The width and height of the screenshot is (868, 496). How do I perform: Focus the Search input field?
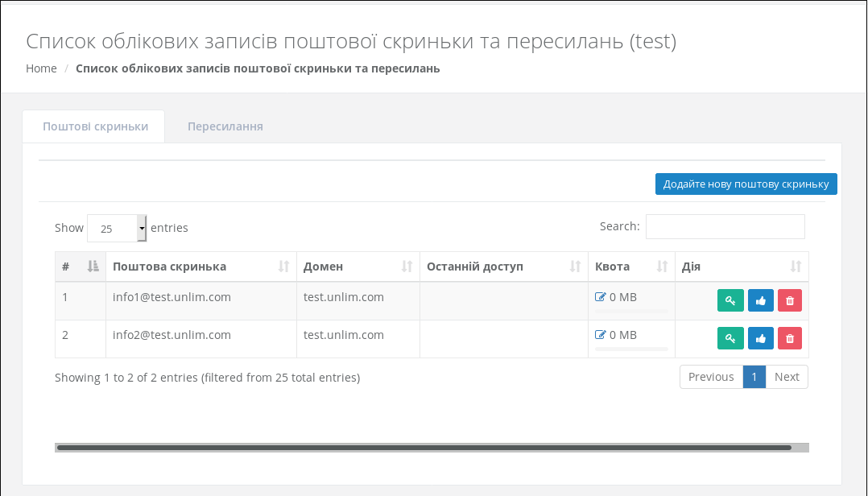coord(725,227)
